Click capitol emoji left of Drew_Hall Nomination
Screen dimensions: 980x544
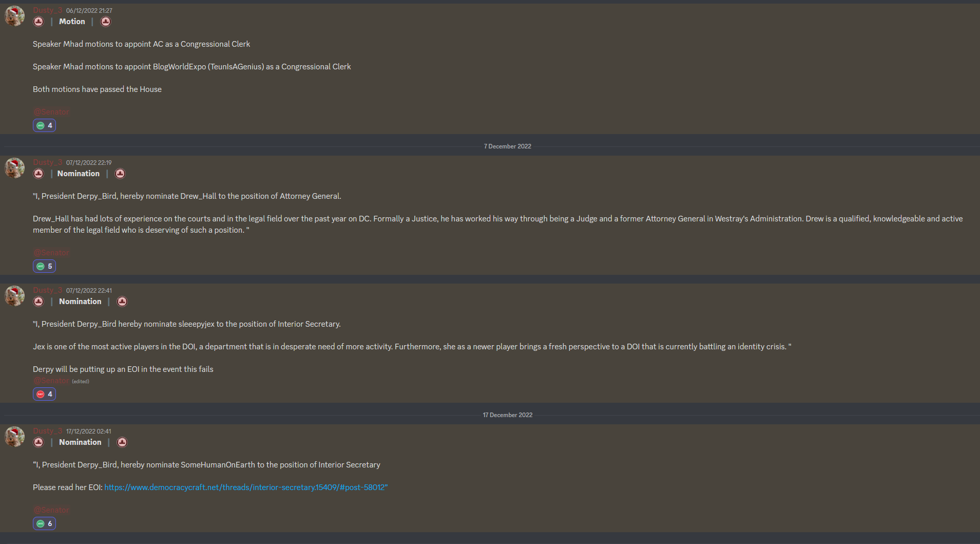coord(39,174)
